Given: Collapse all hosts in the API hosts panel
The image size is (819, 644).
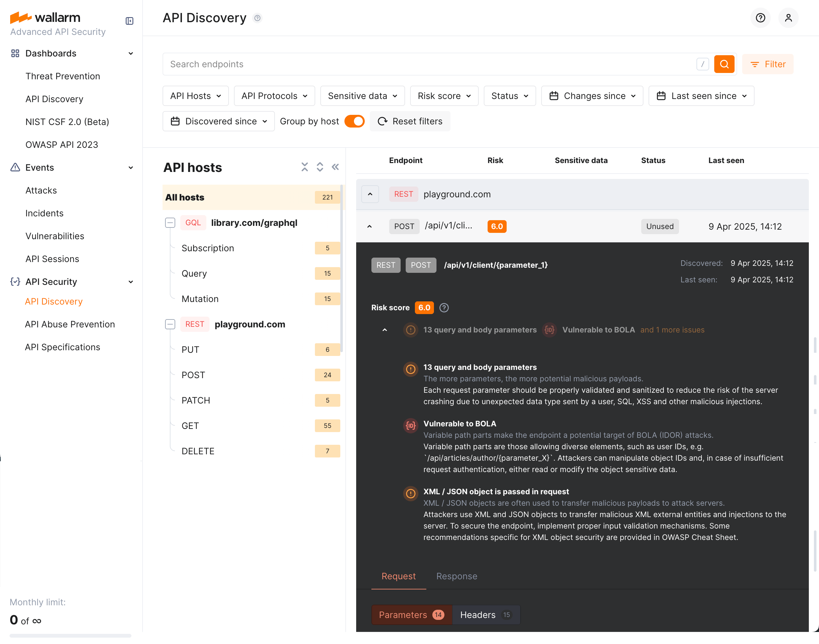Looking at the screenshot, I should [x=305, y=167].
